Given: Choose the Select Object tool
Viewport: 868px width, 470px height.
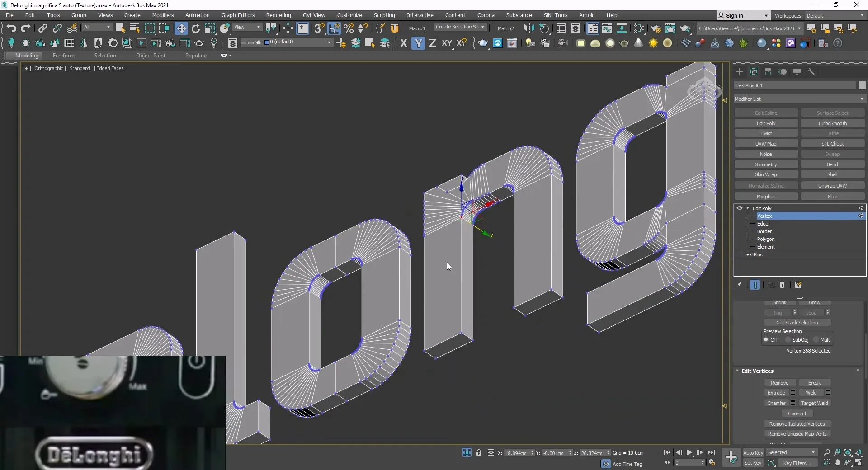Looking at the screenshot, I should click(x=120, y=28).
